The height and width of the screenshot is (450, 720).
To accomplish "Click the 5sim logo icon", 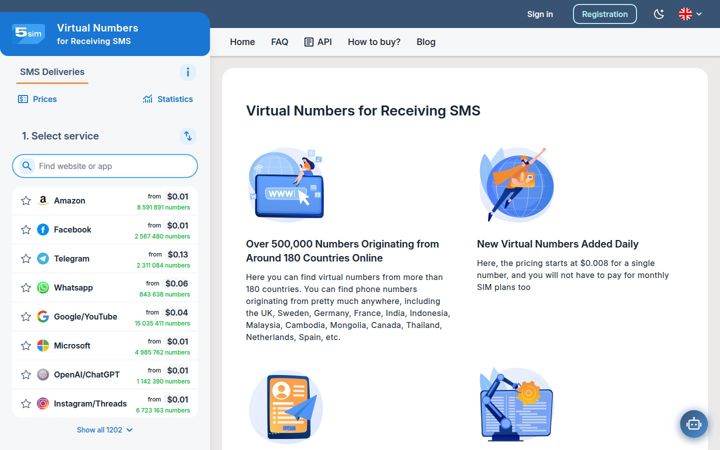I will pos(28,34).
